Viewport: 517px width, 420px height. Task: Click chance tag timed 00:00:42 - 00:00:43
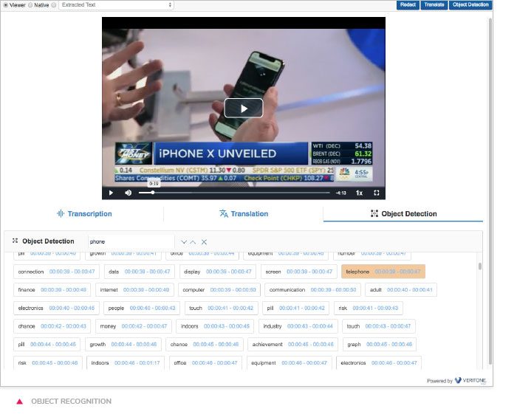(52, 326)
